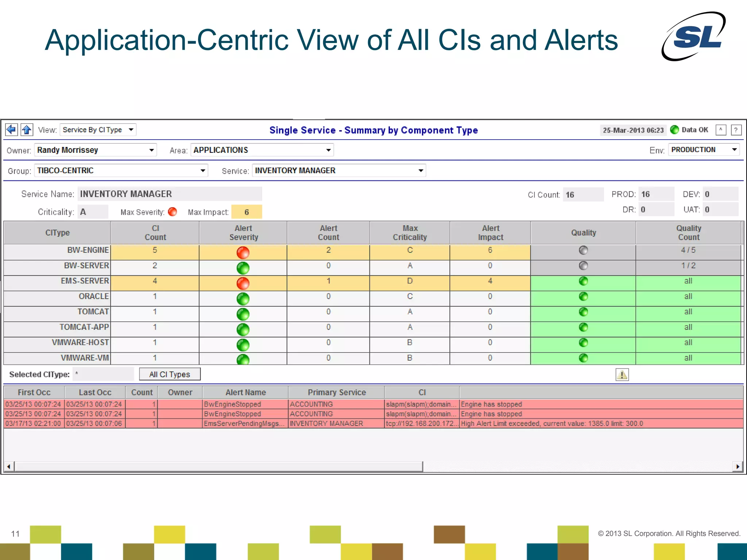Viewport: 747px width, 560px height.
Task: Click the green quality icon for VMWARE-VM
Action: [x=583, y=358]
